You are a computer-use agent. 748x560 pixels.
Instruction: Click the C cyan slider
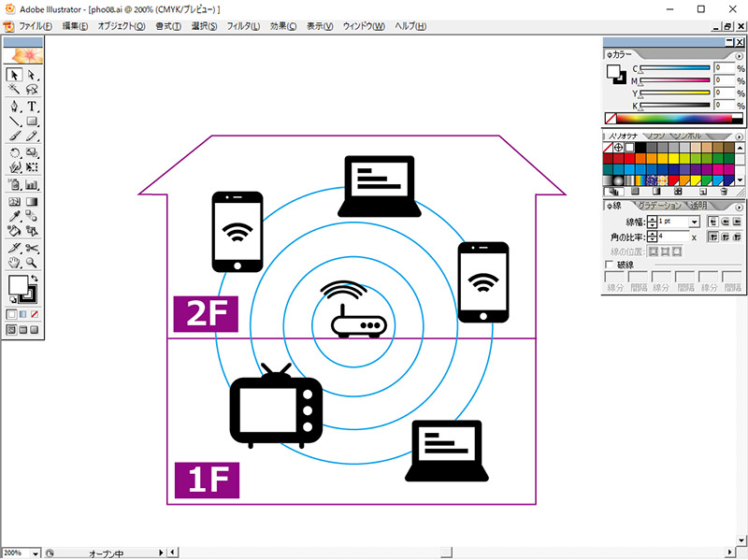point(675,68)
